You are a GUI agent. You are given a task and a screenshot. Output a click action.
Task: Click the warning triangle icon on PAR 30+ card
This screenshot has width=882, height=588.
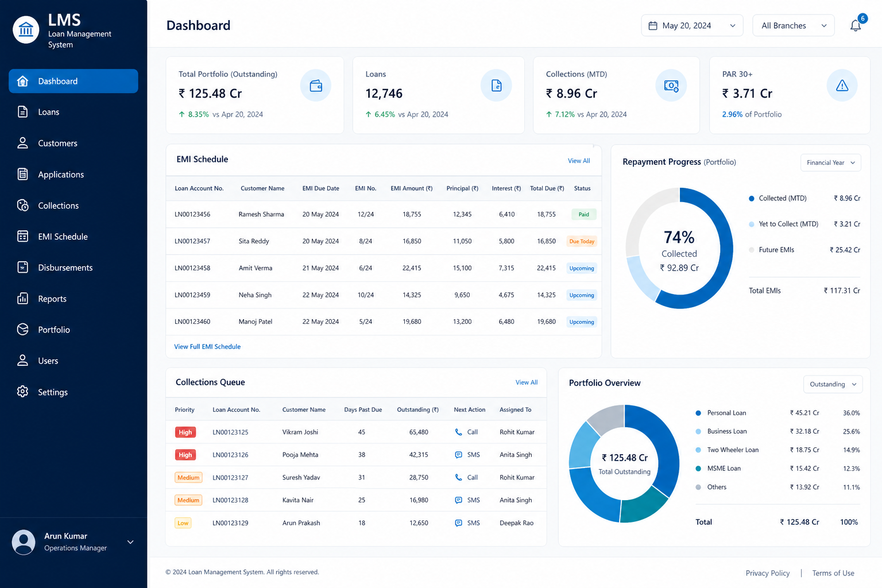pos(842,86)
